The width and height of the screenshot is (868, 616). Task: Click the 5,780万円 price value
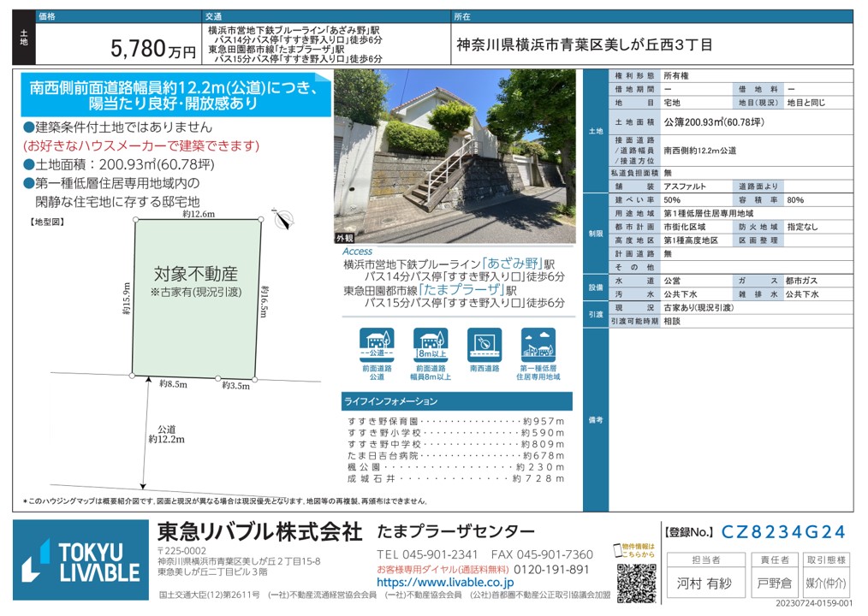154,50
